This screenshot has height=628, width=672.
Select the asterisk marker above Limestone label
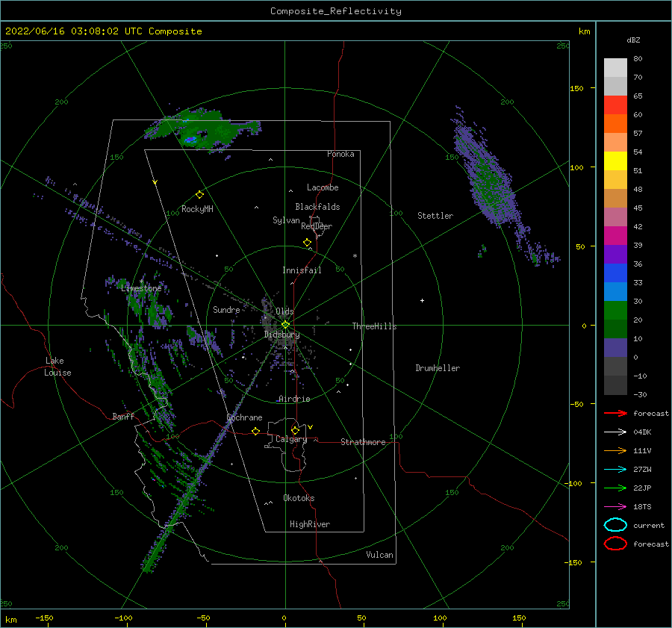[141, 282]
